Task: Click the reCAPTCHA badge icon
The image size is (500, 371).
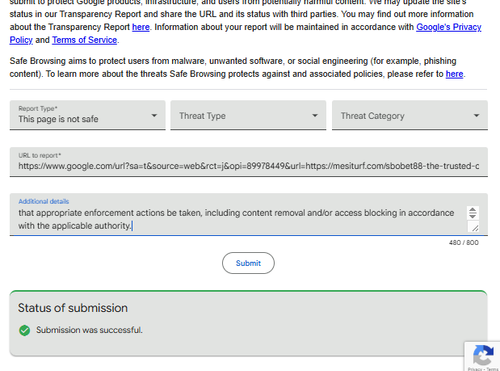Action: [483, 356]
